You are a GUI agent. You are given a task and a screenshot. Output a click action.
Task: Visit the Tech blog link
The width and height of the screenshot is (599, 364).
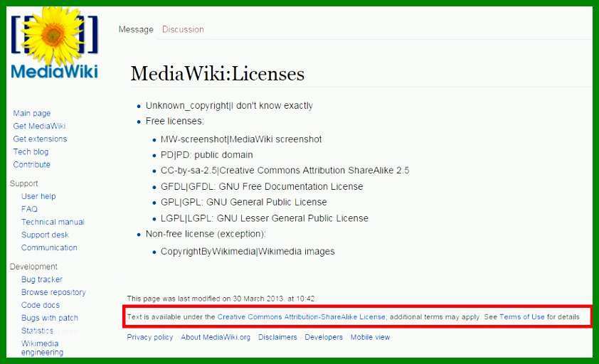pos(31,151)
